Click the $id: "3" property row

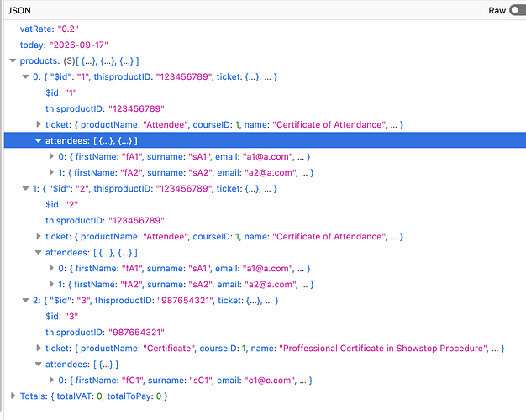(x=265, y=316)
